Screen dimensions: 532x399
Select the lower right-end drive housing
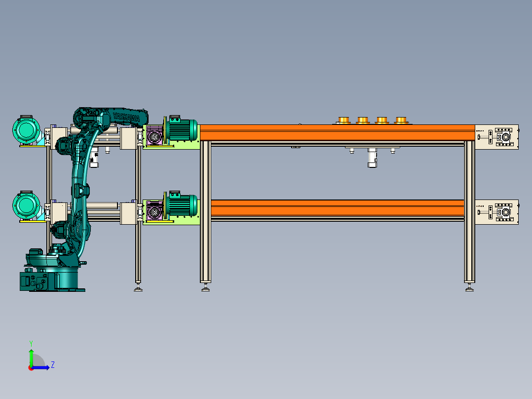[x=496, y=212]
